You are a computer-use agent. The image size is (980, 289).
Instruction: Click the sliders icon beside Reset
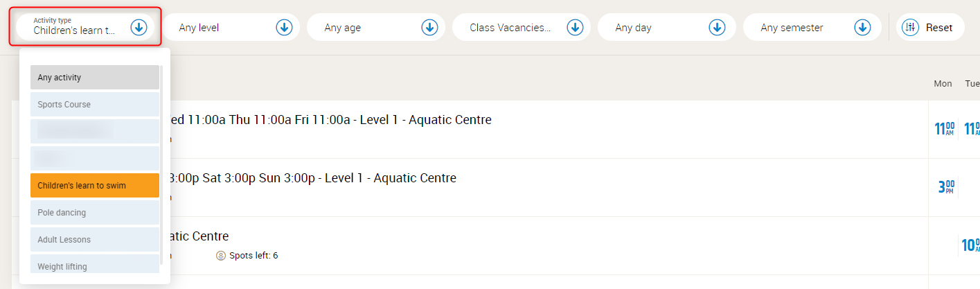pyautogui.click(x=910, y=28)
